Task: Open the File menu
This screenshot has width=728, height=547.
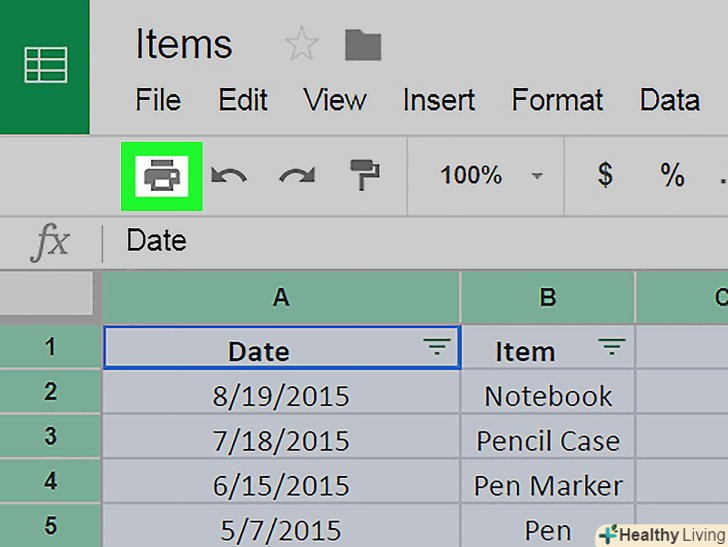Action: pos(158,100)
